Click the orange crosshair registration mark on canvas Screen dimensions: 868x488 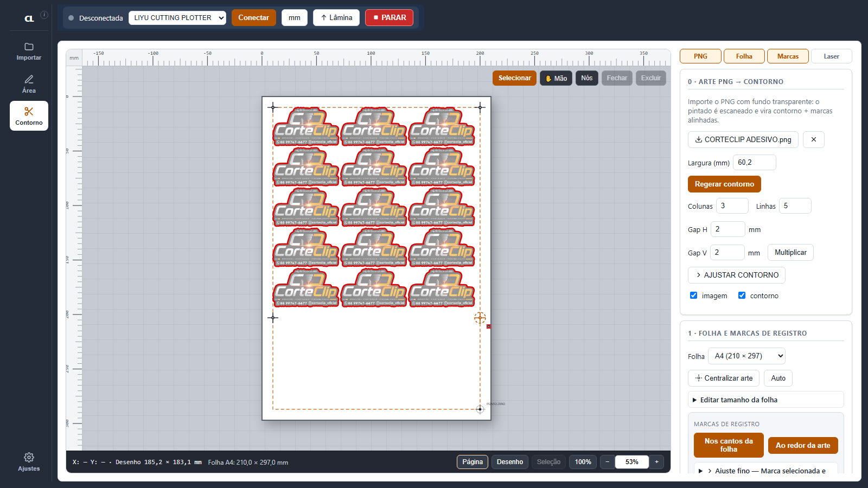click(x=480, y=318)
